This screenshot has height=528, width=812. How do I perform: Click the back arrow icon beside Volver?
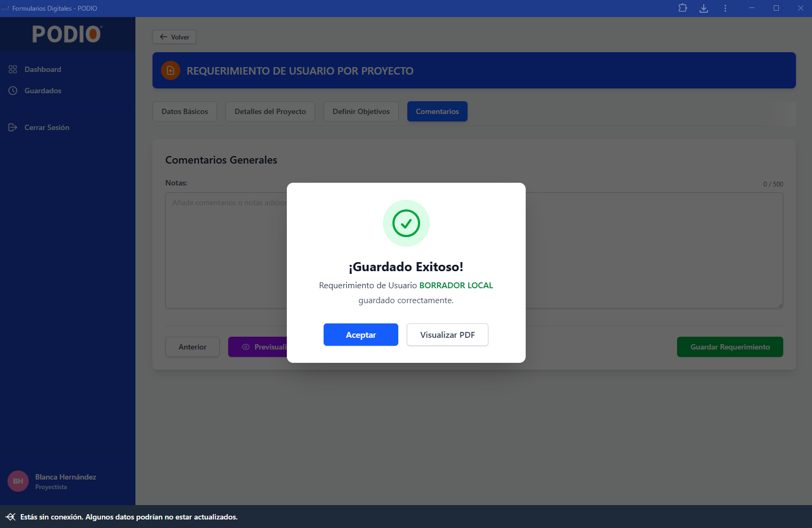164,37
